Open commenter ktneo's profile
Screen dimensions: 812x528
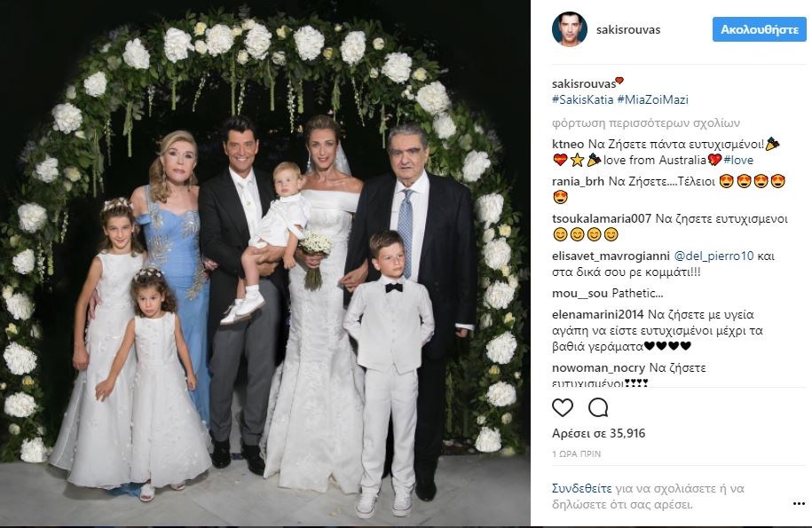(x=568, y=144)
